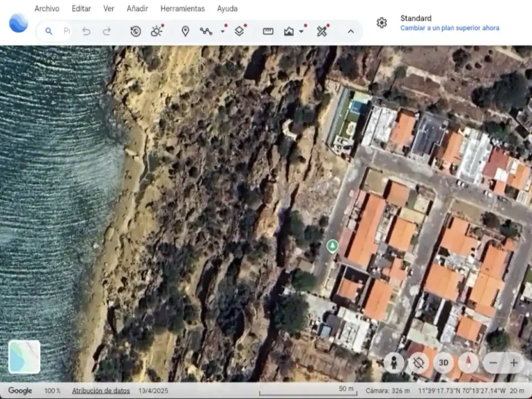Collapse the toolbar with chevron
Screen dimensions: 532x399
351,31
